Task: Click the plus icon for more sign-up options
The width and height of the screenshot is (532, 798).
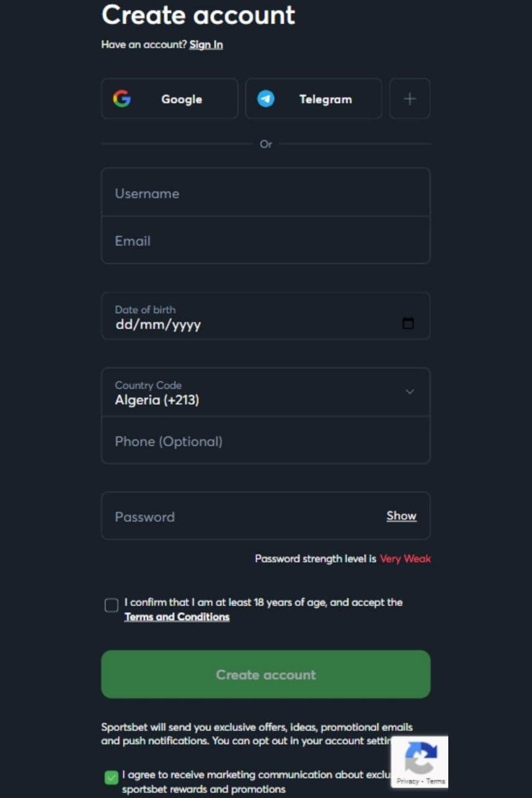Action: [409, 99]
